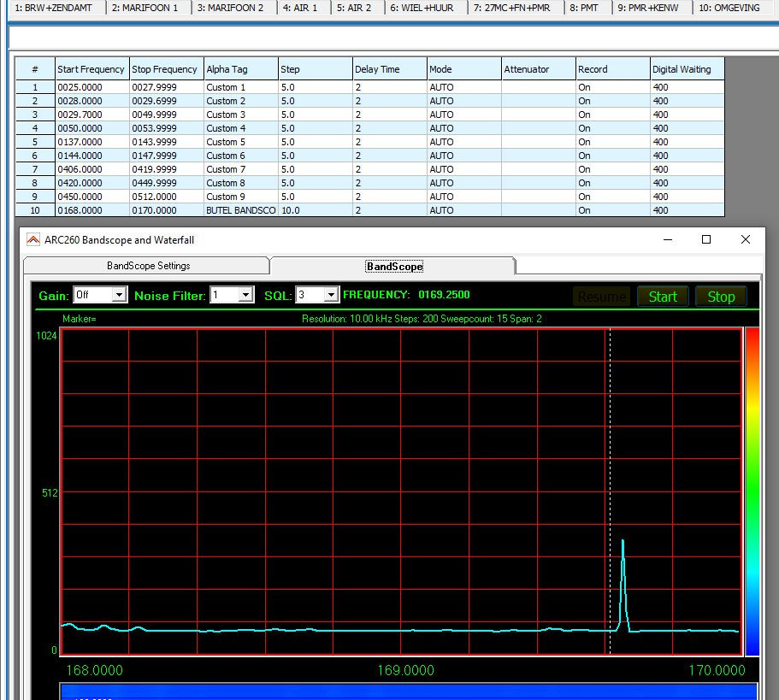Viewport: 779px width, 700px height.
Task: Click the 10.0 step cell in row 10
Action: pyautogui.click(x=316, y=210)
